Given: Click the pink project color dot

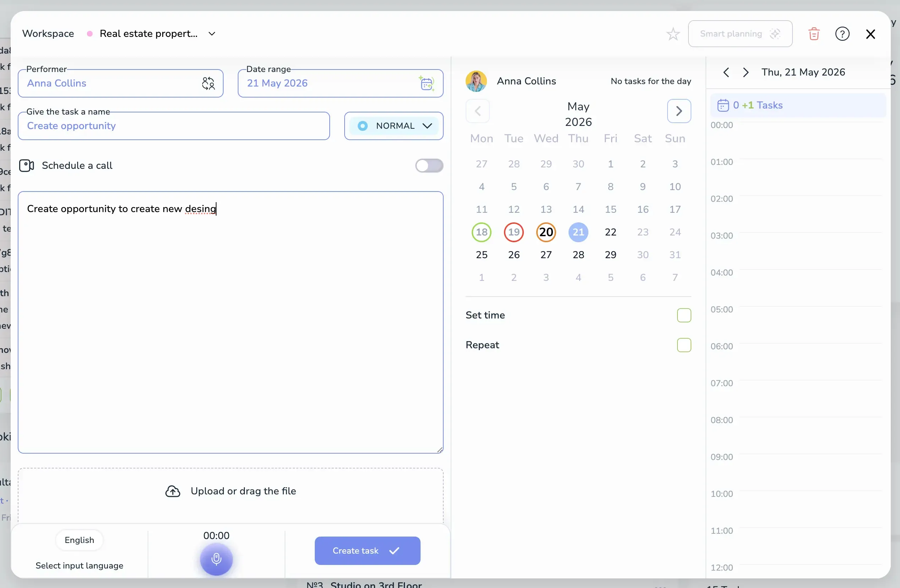Looking at the screenshot, I should [90, 34].
